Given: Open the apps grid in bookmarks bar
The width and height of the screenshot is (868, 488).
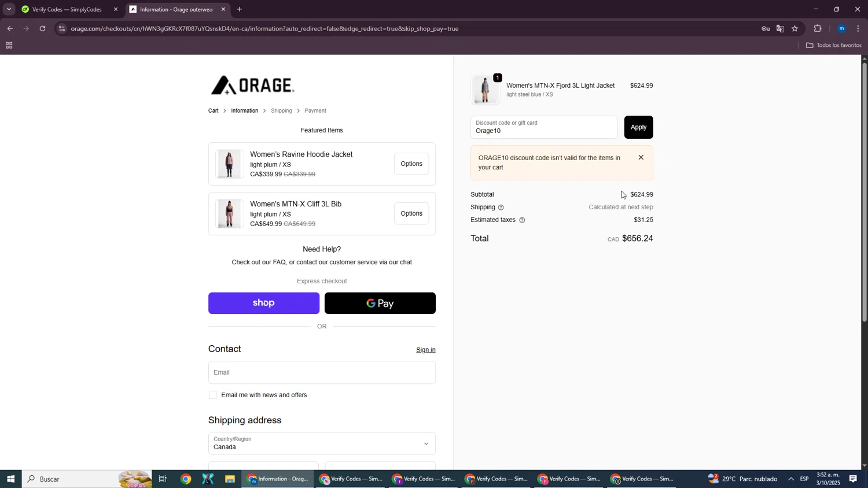Looking at the screenshot, I should [x=9, y=46].
